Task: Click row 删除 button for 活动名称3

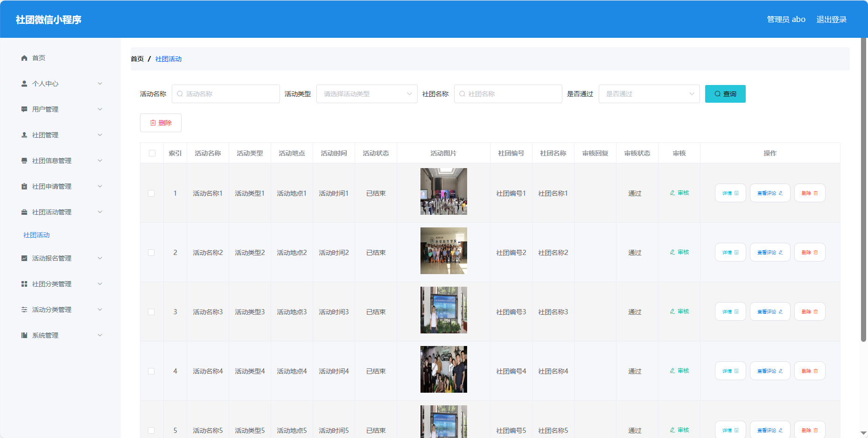Action: coord(810,311)
